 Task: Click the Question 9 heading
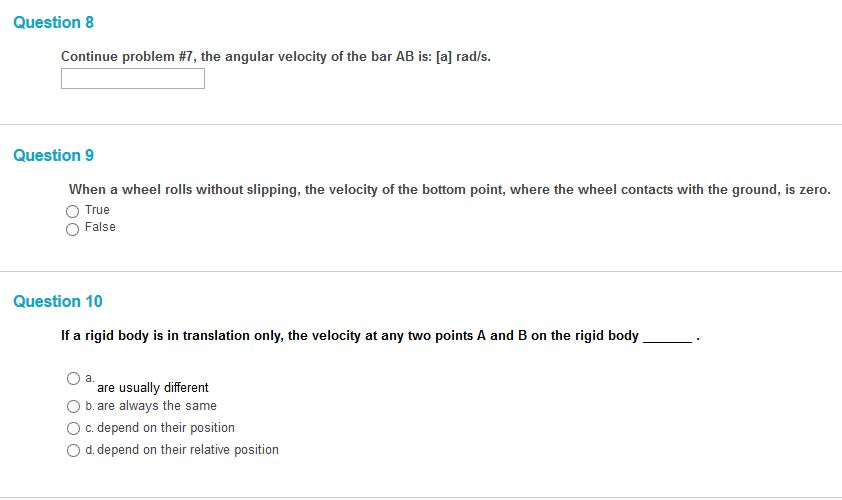pos(54,155)
